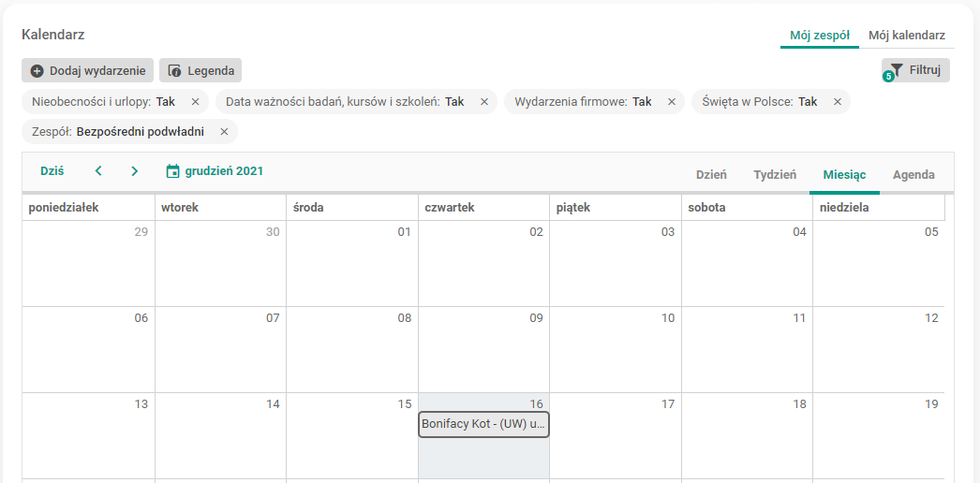Go to next month with right chevron
Screen dimensions: 980x483
point(135,171)
